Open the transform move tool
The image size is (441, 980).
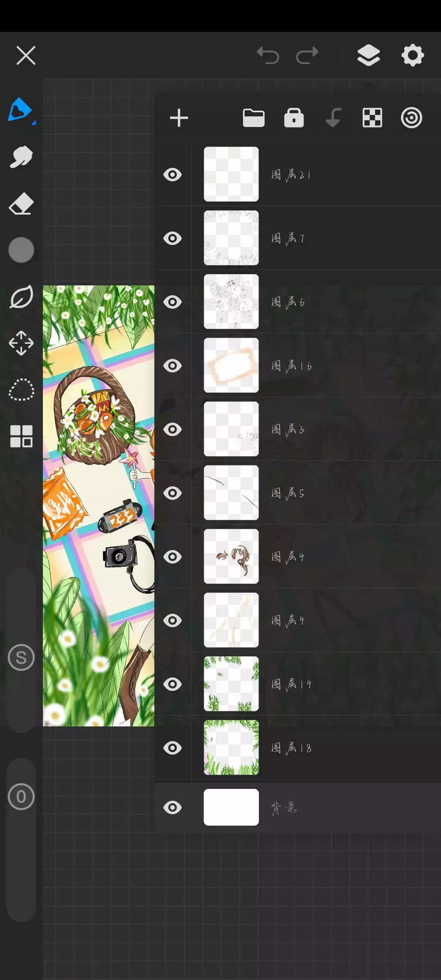[x=21, y=343]
